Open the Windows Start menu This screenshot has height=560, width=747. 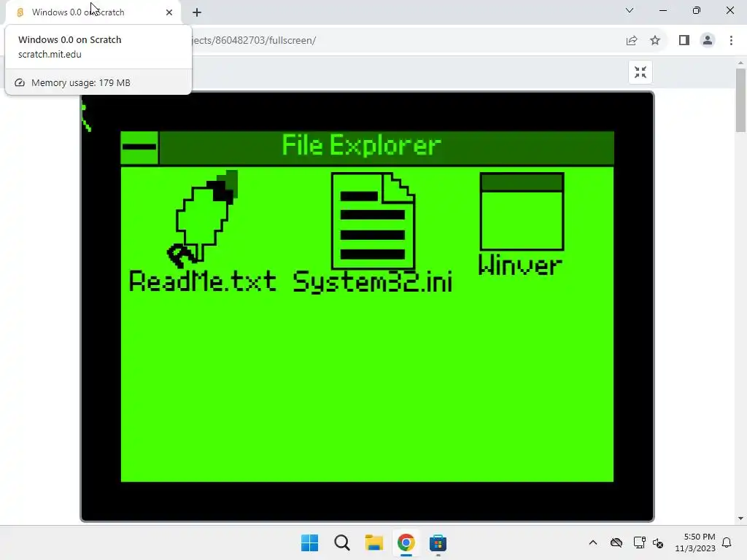pyautogui.click(x=309, y=542)
